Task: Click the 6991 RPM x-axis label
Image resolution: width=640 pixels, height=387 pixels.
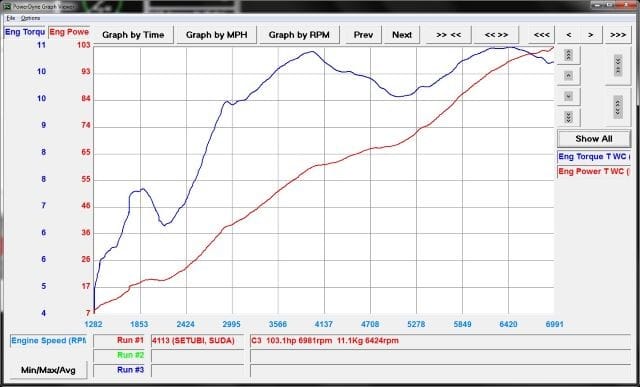Action: pyautogui.click(x=554, y=325)
